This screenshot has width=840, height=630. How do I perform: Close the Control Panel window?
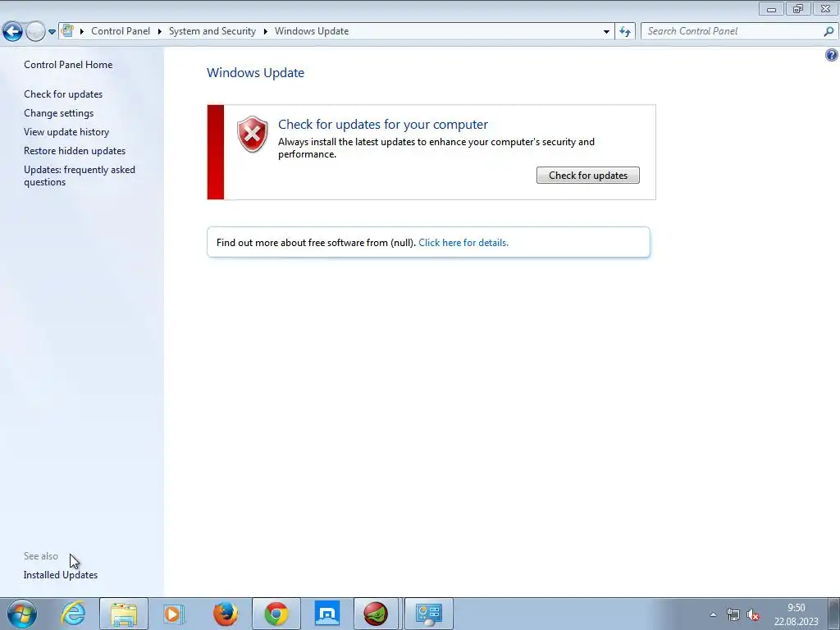pyautogui.click(x=825, y=8)
